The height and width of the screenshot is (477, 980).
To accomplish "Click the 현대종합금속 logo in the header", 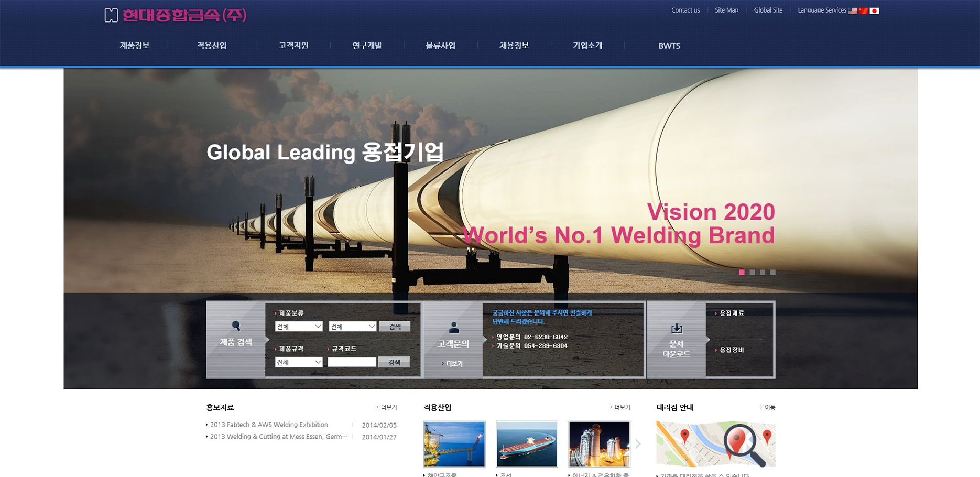I will (176, 15).
